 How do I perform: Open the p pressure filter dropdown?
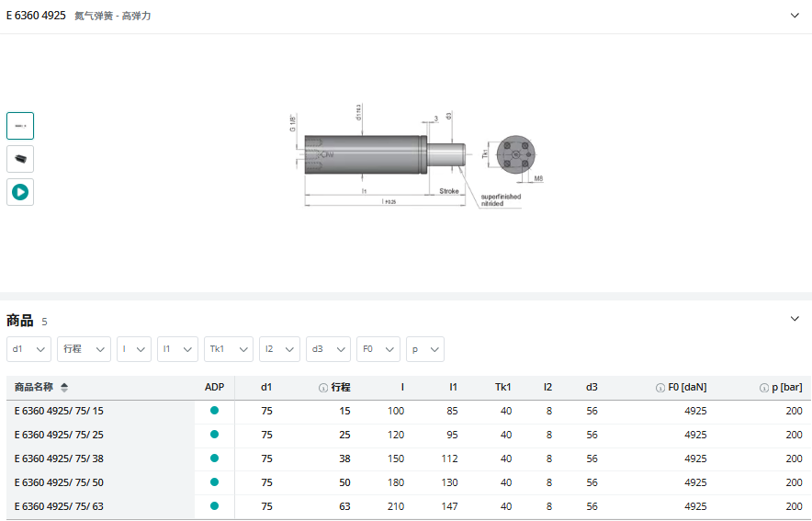424,349
